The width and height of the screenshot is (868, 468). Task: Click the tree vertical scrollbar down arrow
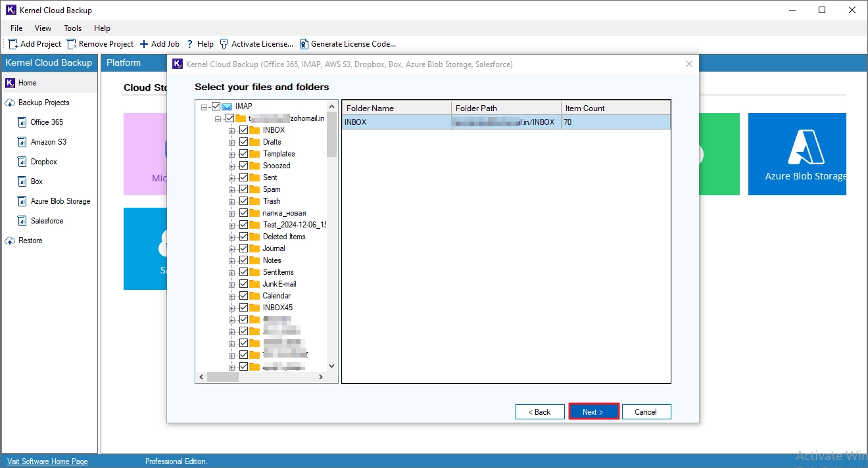point(331,366)
